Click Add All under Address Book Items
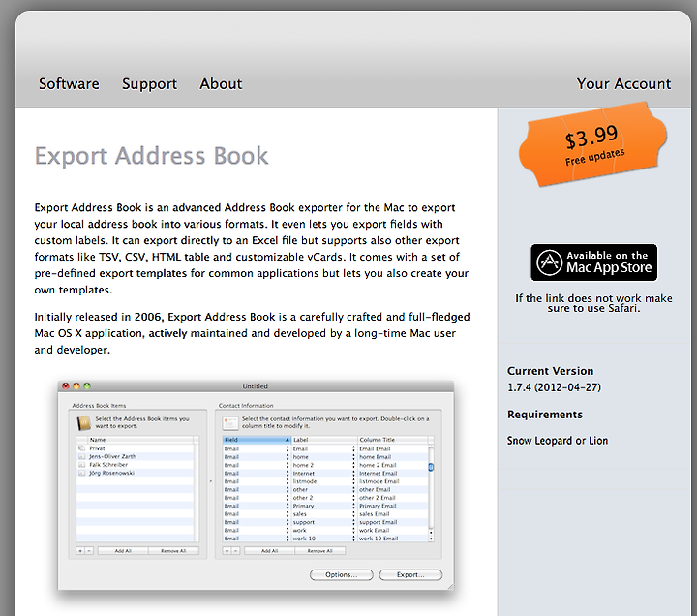Screen dimensions: 697x616 coord(123,550)
